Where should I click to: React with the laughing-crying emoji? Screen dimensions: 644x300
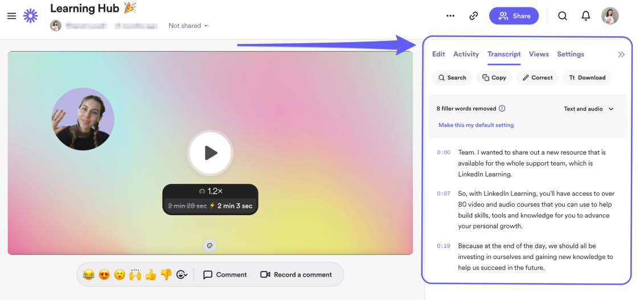coord(88,274)
